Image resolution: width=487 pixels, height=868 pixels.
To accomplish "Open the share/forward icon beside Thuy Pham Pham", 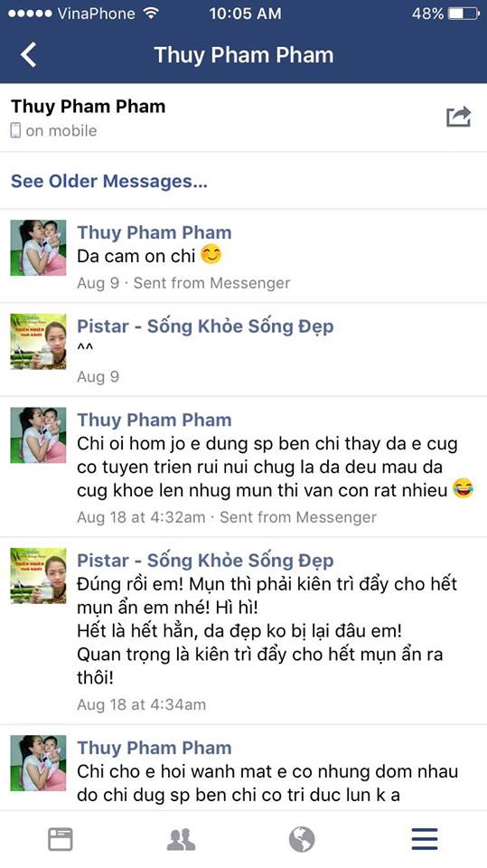I will pos(458,117).
